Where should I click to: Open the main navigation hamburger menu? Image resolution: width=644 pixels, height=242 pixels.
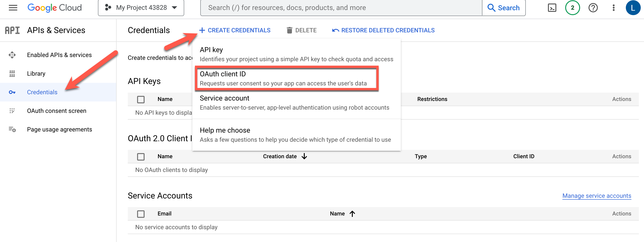click(x=13, y=8)
